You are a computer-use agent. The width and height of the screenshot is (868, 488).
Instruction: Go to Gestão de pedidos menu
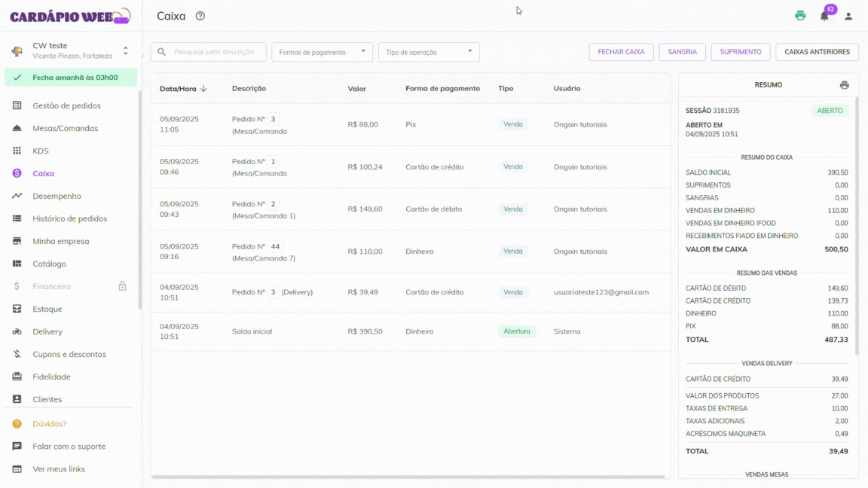click(66, 105)
